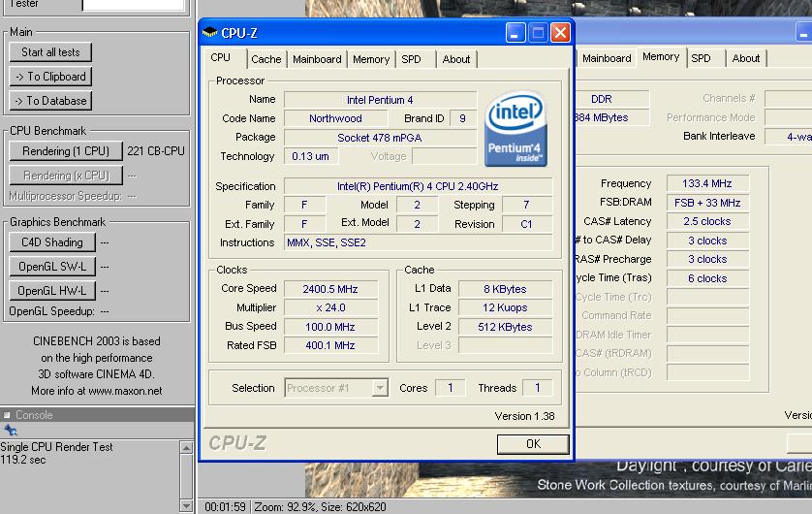Click the Level 2 cache value 512 KBytes
Viewport: 812px width, 514px height.
(506, 327)
